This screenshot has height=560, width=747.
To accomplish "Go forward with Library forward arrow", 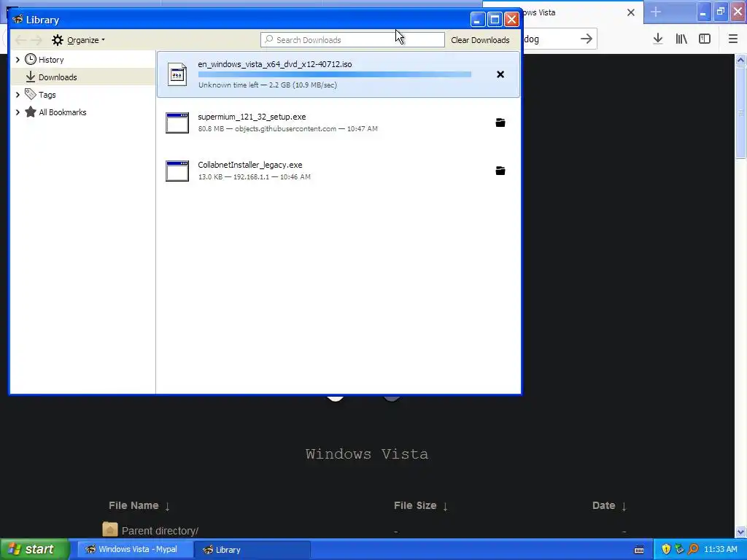I will pyautogui.click(x=36, y=40).
